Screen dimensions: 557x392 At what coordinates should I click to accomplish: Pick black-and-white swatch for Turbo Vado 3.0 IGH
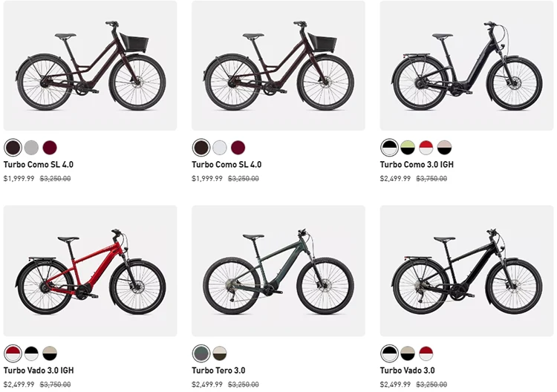click(x=31, y=353)
